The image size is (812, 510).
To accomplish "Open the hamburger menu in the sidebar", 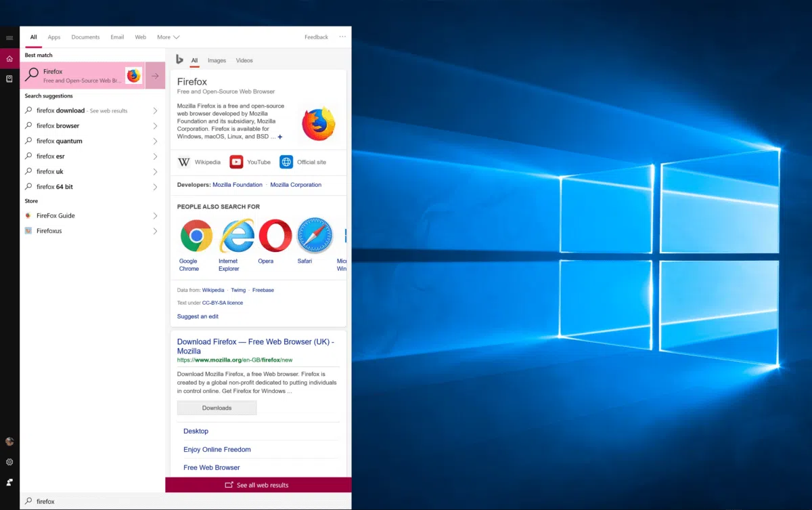I will (x=9, y=38).
